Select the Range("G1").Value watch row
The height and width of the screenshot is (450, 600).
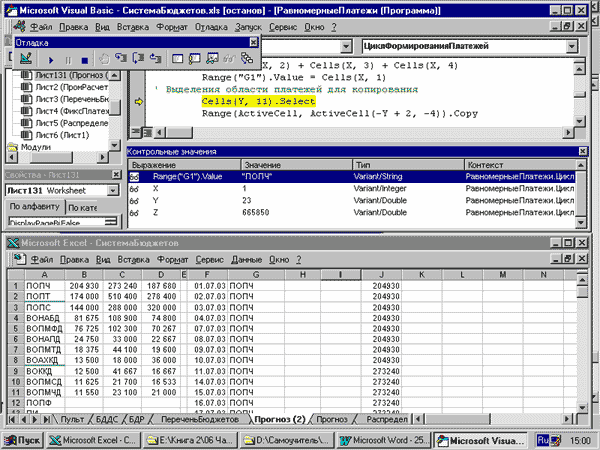click(x=351, y=176)
